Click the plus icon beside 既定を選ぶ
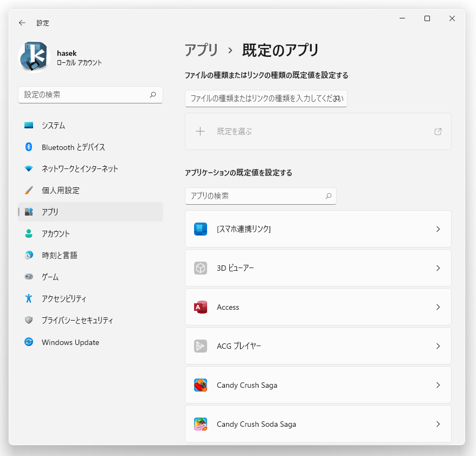The image size is (476, 456). coord(200,131)
